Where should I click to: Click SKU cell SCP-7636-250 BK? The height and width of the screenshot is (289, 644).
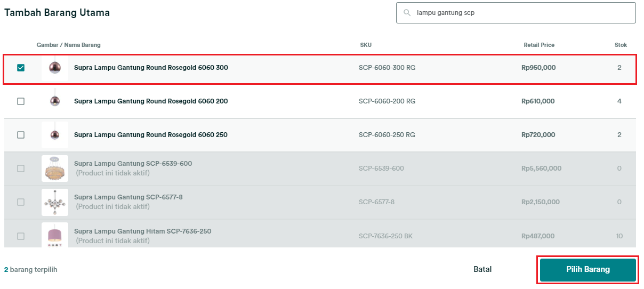[386, 236]
